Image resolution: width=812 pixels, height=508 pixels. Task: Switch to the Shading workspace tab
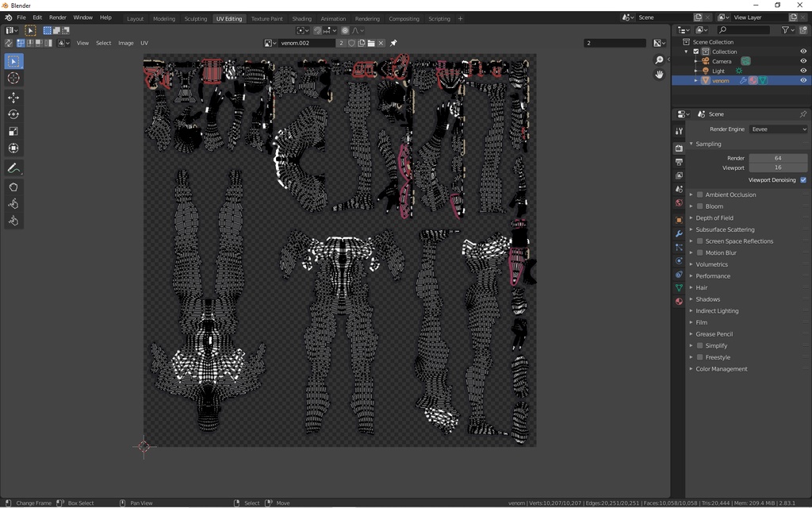point(301,18)
